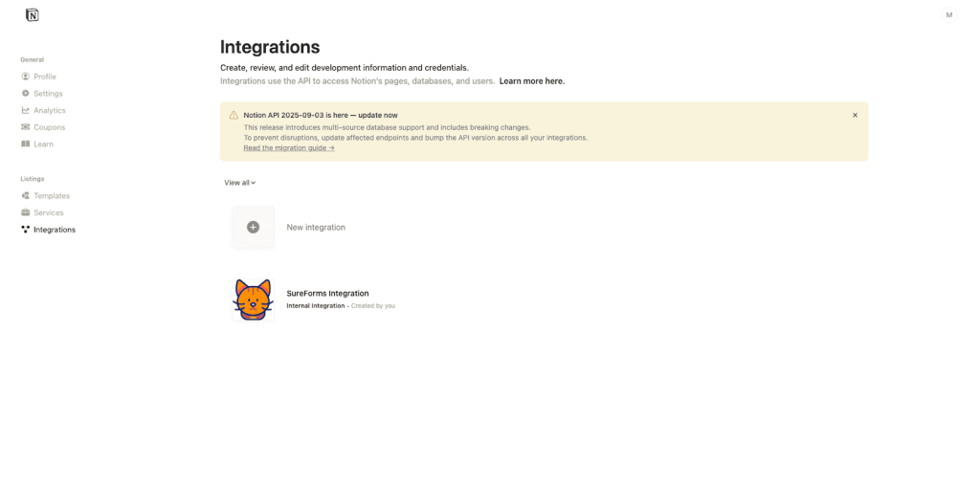Click the Integrations nodes icon
This screenshot has height=487, width=980.
coord(26,230)
